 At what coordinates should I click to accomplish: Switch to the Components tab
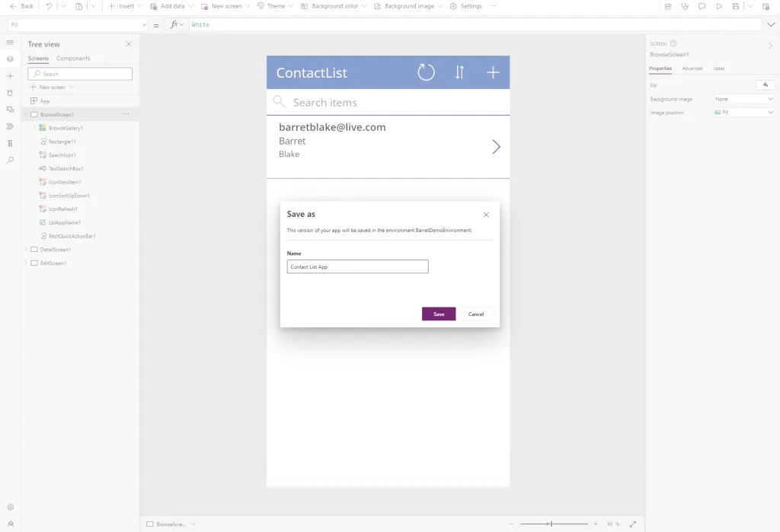(x=73, y=59)
